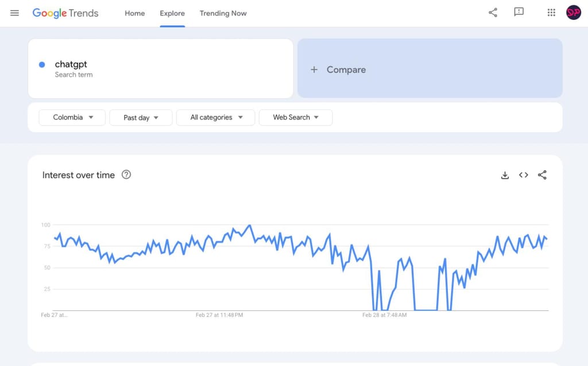The width and height of the screenshot is (588, 366).
Task: Click the 75 value on the y-axis
Action: click(47, 246)
